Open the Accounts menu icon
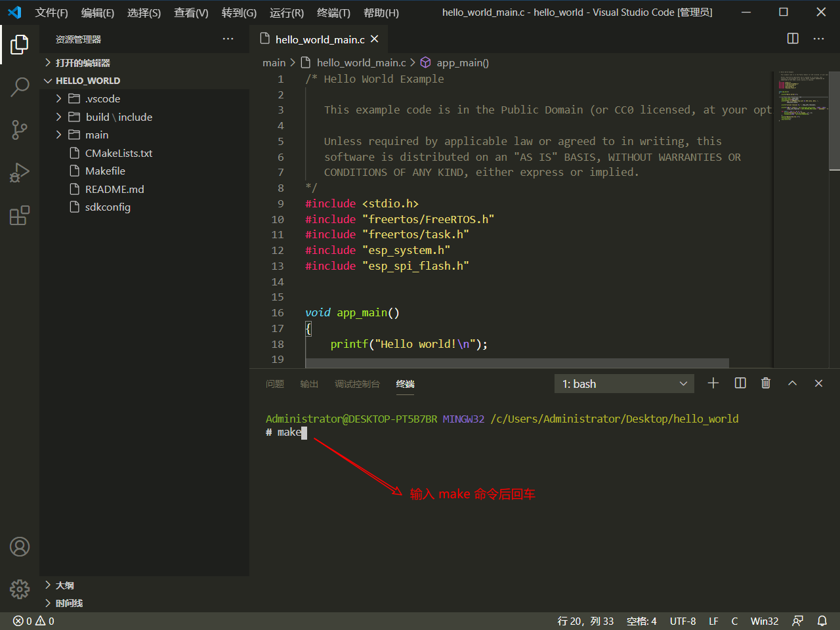Screen dimensions: 840x630 [20, 547]
